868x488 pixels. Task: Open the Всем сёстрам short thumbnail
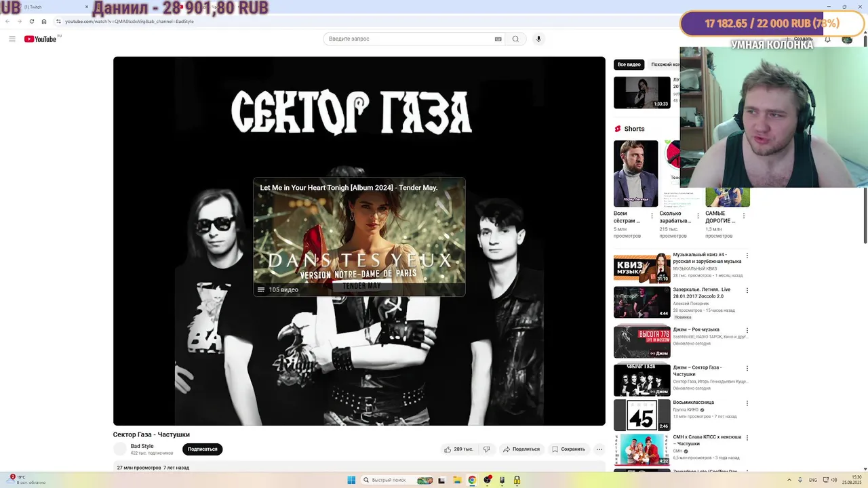point(635,174)
